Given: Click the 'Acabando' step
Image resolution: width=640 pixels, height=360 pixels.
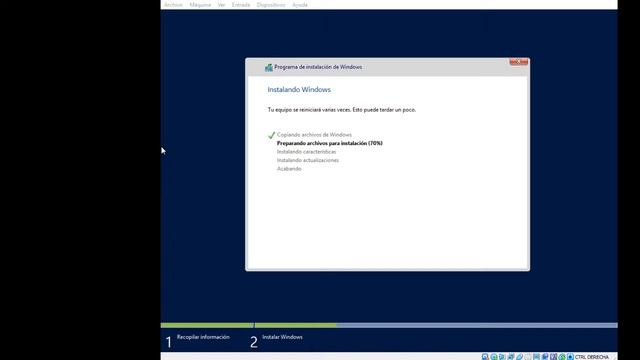Looking at the screenshot, I should (289, 169).
